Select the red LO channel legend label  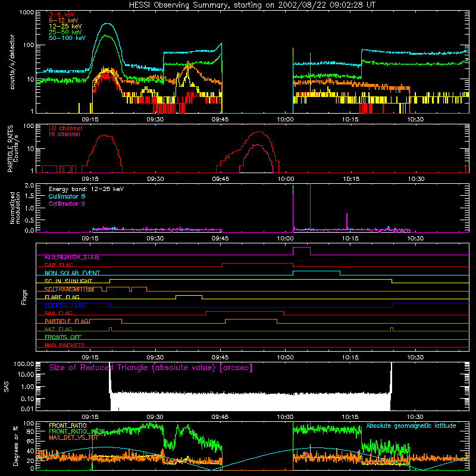click(65, 128)
